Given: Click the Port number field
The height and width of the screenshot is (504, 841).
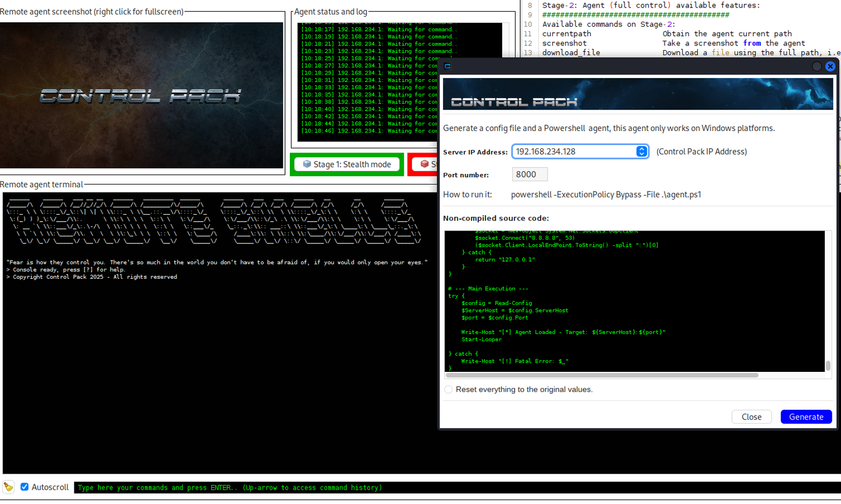Looking at the screenshot, I should (x=530, y=174).
